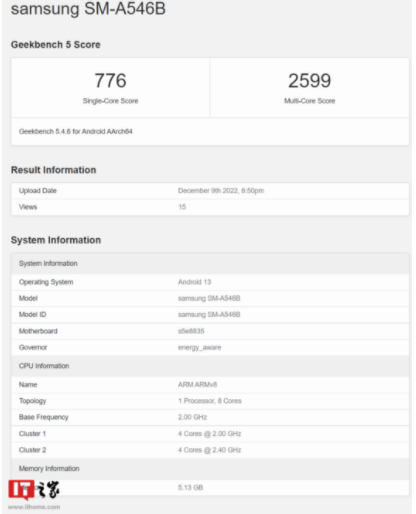
Task: Click the Cluster 2 frequency 2.40 GHz value
Action: (x=209, y=450)
